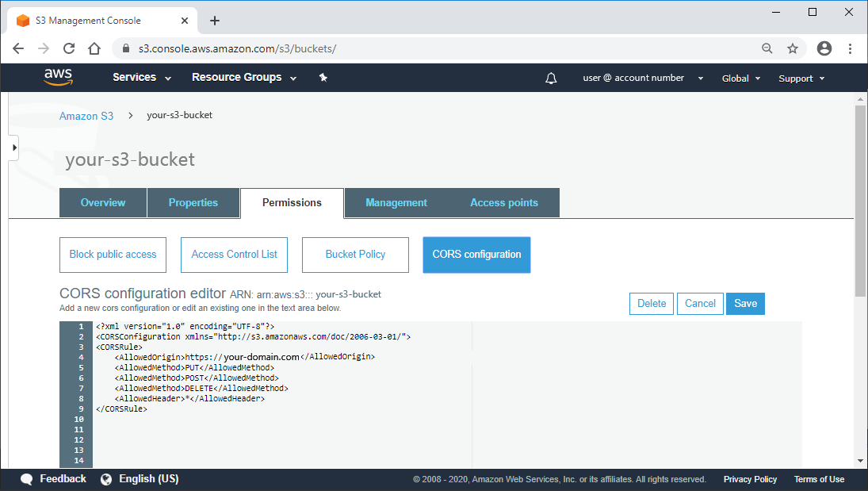Delete the CORS configuration

point(652,304)
